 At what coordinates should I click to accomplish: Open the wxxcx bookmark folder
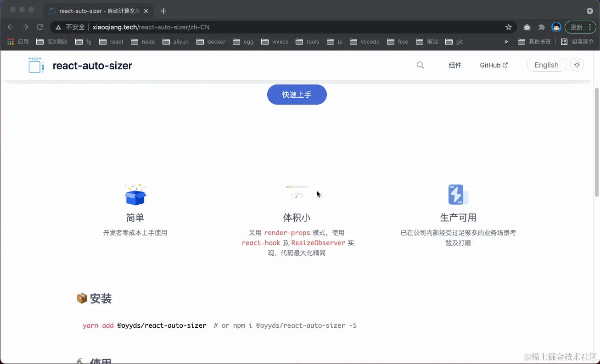[275, 41]
